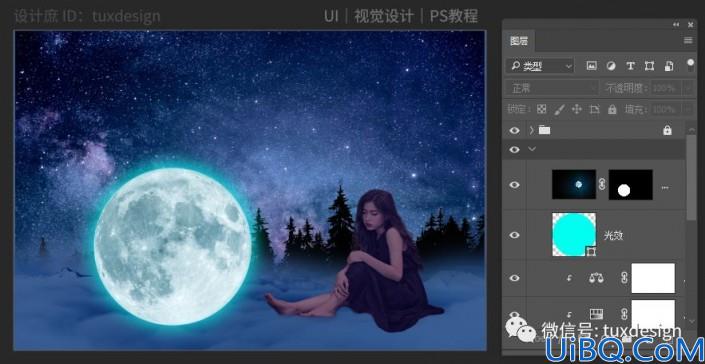Open the 填充 fill dropdown arrow
The width and height of the screenshot is (705, 364).
point(688,109)
